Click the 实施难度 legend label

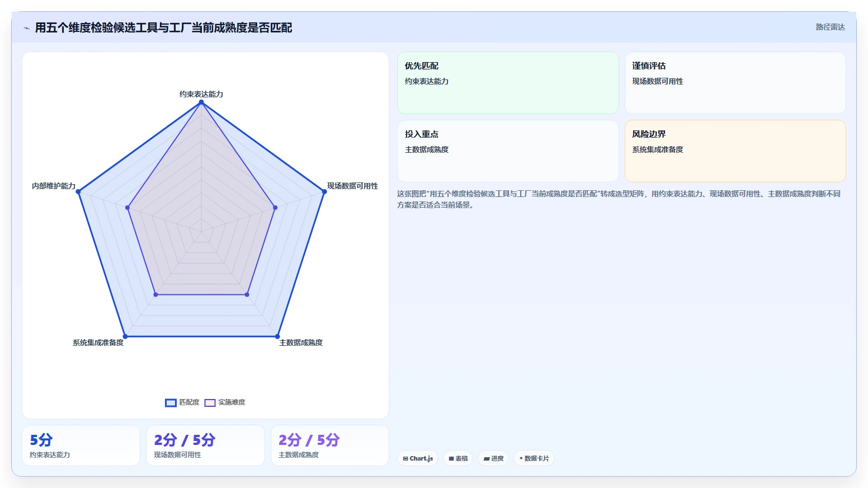click(232, 402)
